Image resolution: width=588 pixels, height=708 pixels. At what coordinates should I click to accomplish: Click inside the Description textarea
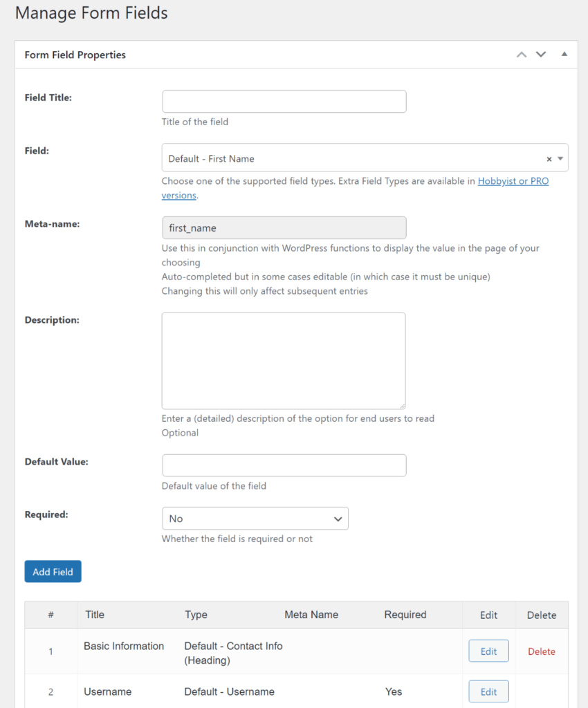pyautogui.click(x=284, y=360)
